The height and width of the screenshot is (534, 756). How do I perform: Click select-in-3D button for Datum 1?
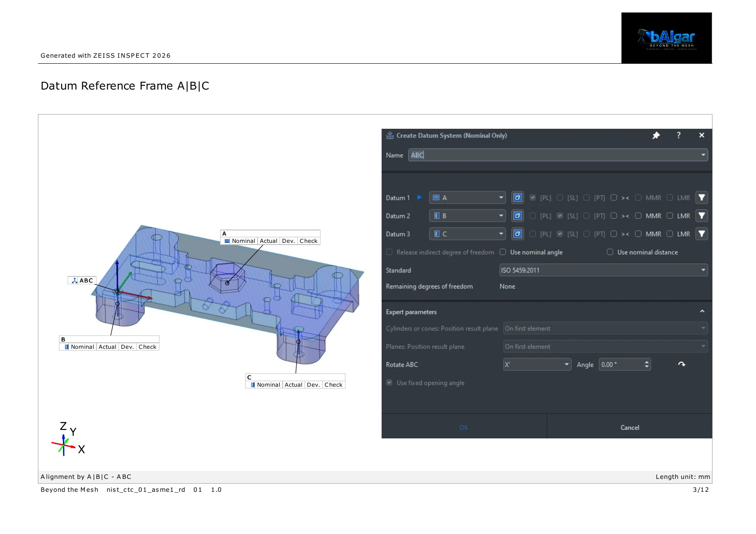point(518,198)
